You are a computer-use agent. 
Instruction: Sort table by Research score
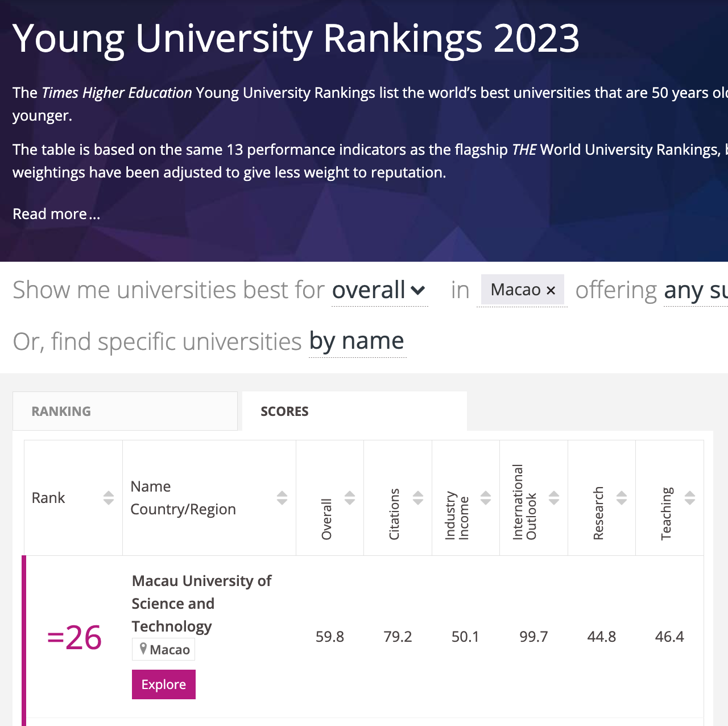[x=622, y=498]
